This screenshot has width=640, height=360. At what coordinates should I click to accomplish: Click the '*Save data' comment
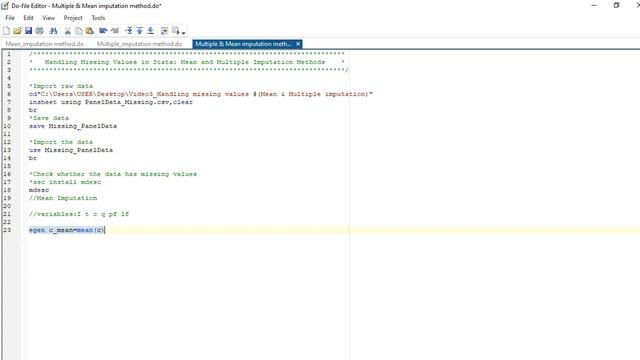[49, 118]
